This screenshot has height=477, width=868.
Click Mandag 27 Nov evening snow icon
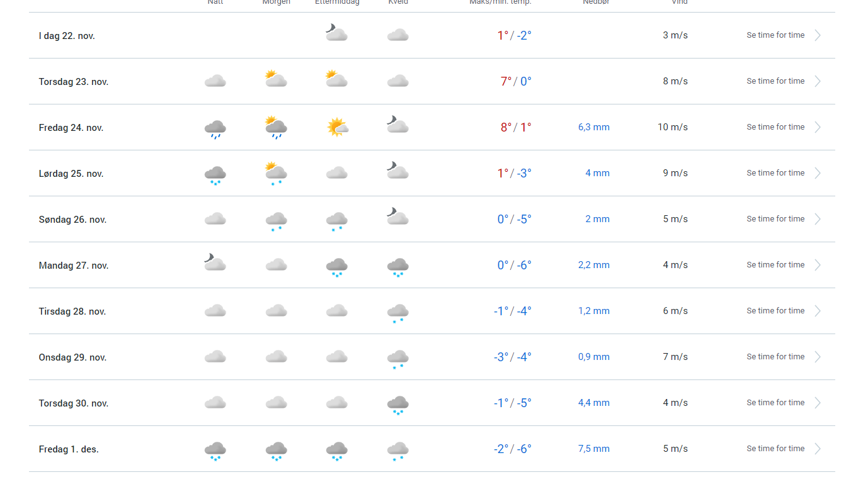tap(398, 267)
